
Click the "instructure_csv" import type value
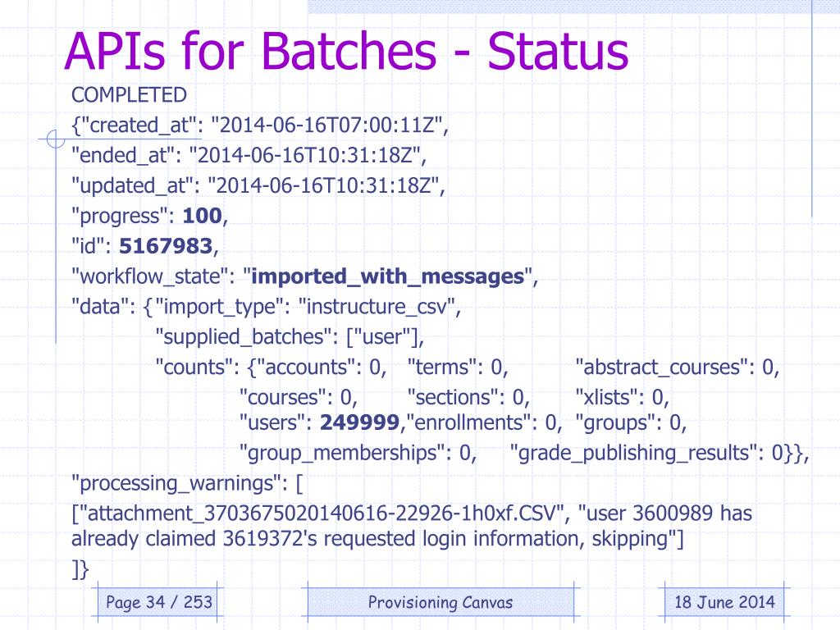pyautogui.click(x=377, y=307)
